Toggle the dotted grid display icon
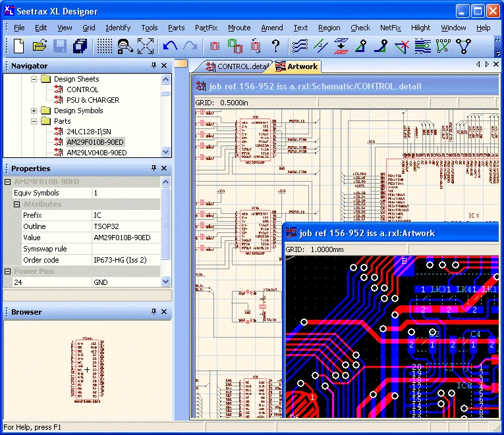Image resolution: width=504 pixels, height=435 pixels. pos(105,46)
